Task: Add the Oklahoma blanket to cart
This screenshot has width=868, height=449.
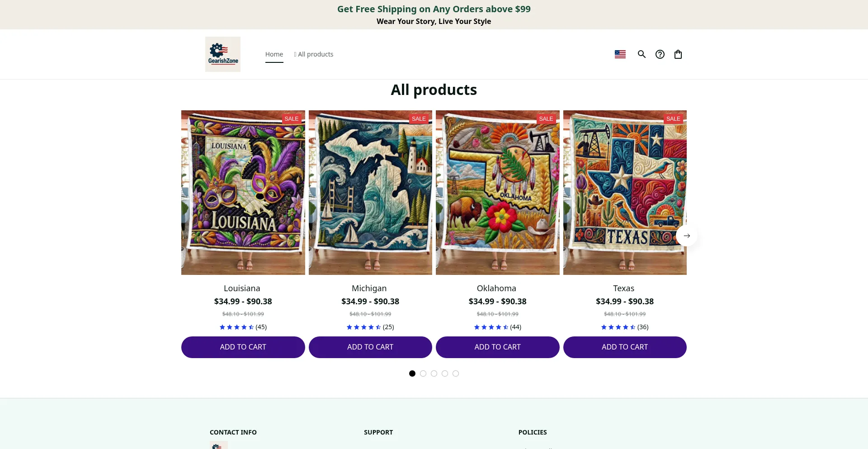Action: coord(497,347)
